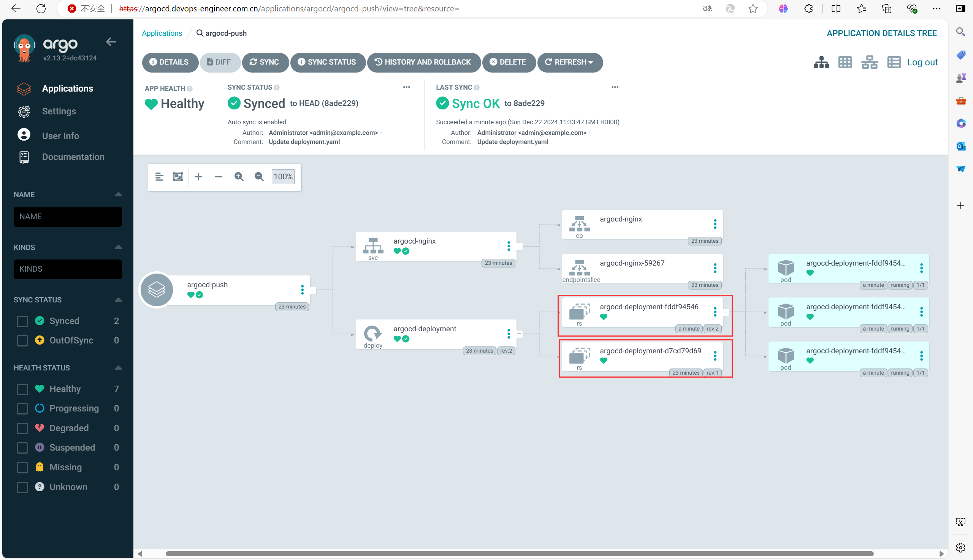Click the argocd-push application node icon
This screenshot has height=560, width=973.
157,290
